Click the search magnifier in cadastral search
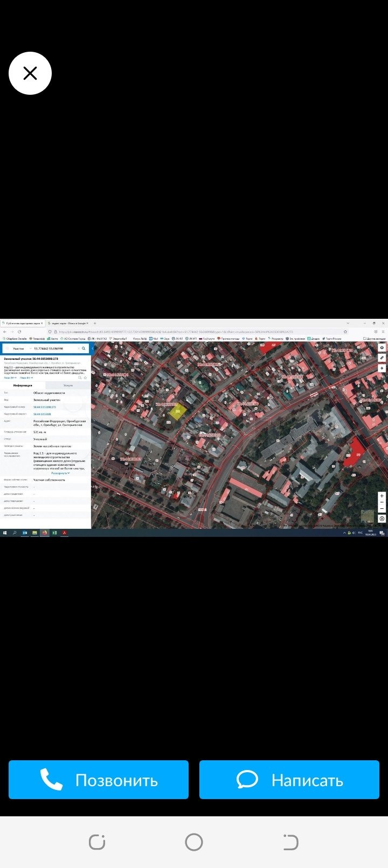388x868 pixels. click(84, 348)
